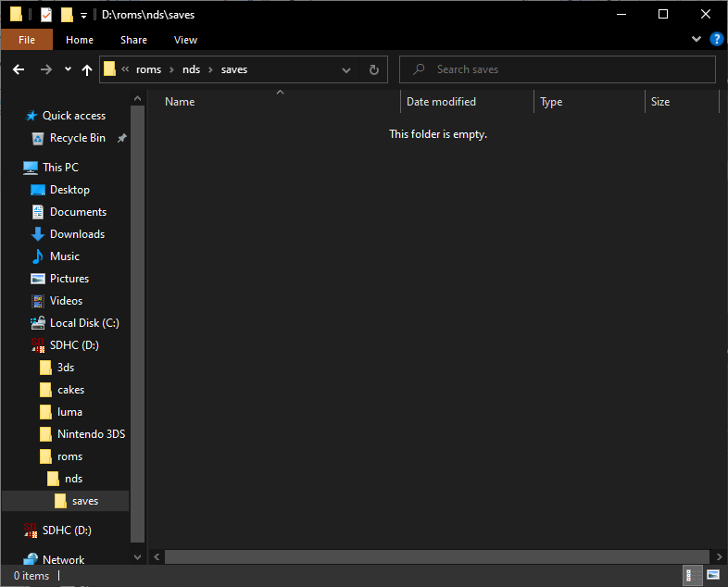
Task: Sort by the Type column header
Action: coord(551,102)
